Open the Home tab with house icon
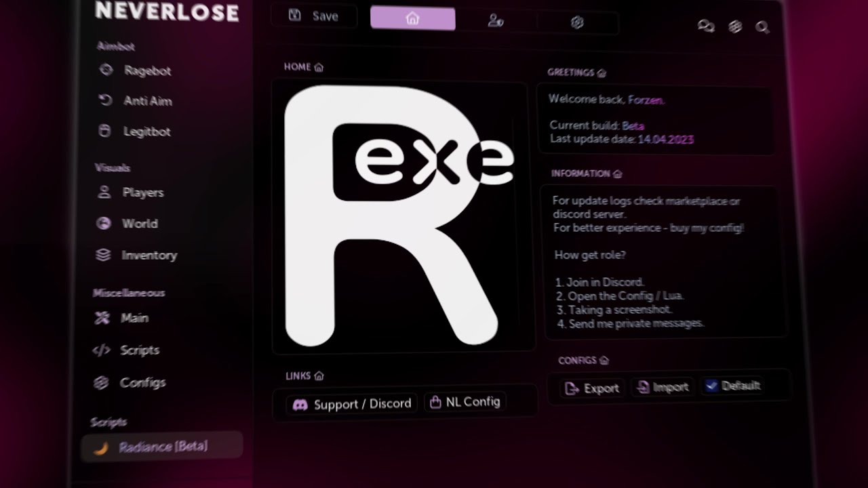Screen dimensions: 868x488 (412, 18)
